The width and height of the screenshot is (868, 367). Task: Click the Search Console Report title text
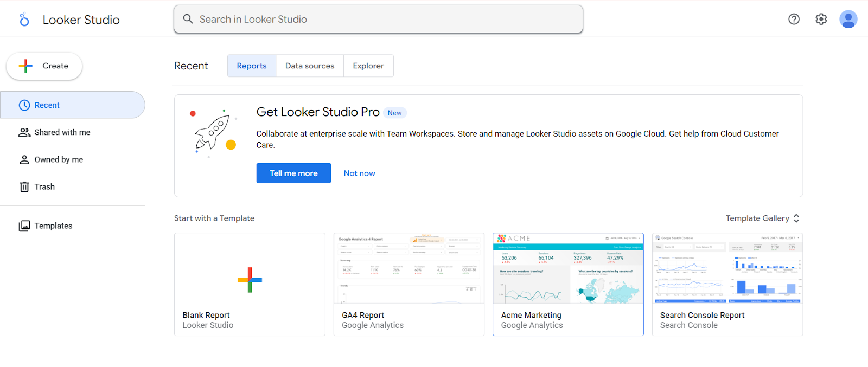click(702, 315)
